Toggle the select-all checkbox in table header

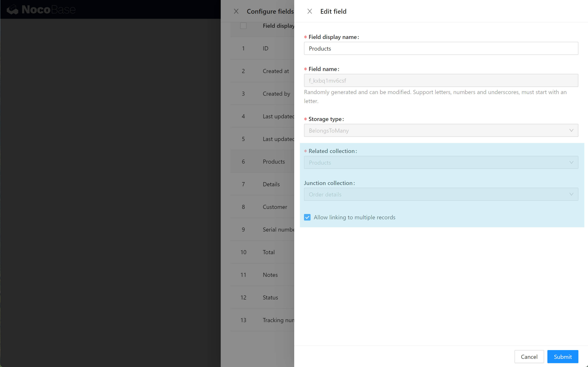pyautogui.click(x=243, y=26)
